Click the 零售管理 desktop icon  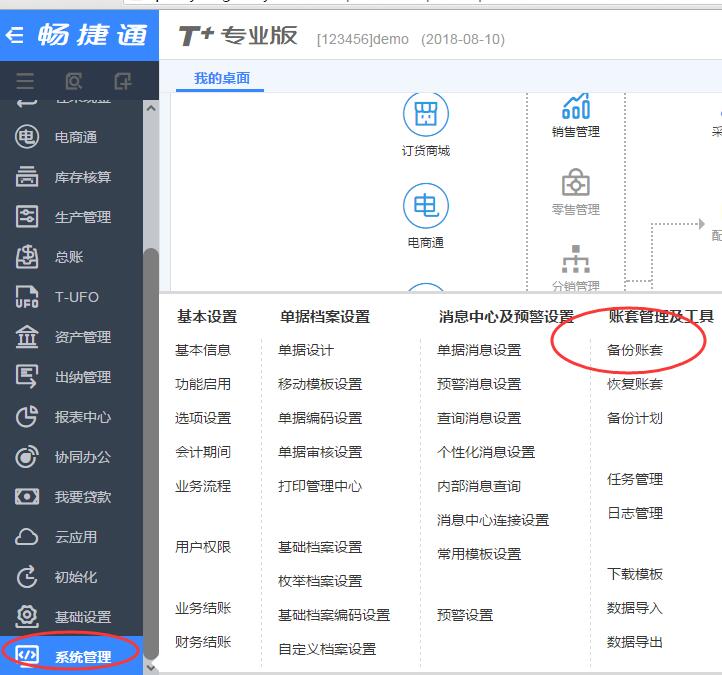[x=575, y=184]
